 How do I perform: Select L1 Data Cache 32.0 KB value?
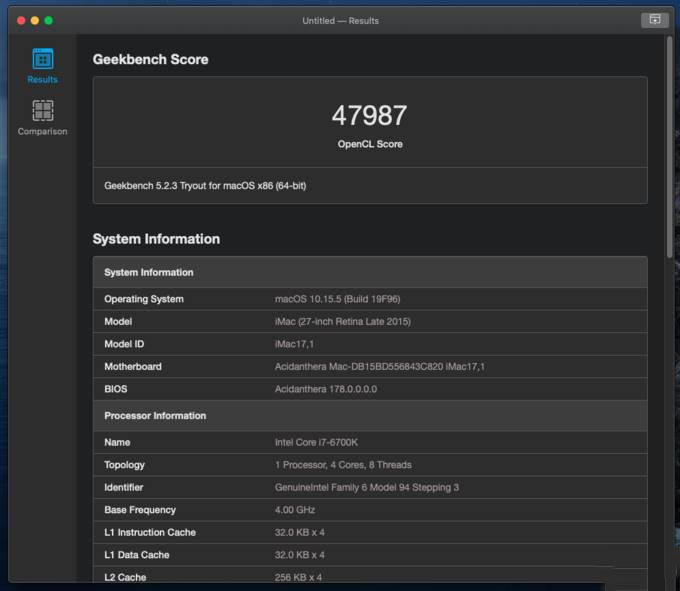click(x=300, y=555)
